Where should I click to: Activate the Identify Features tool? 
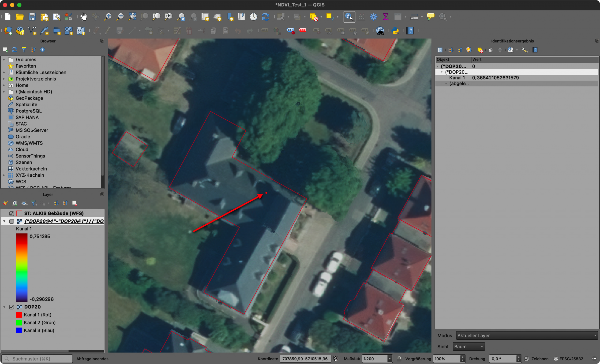349,17
